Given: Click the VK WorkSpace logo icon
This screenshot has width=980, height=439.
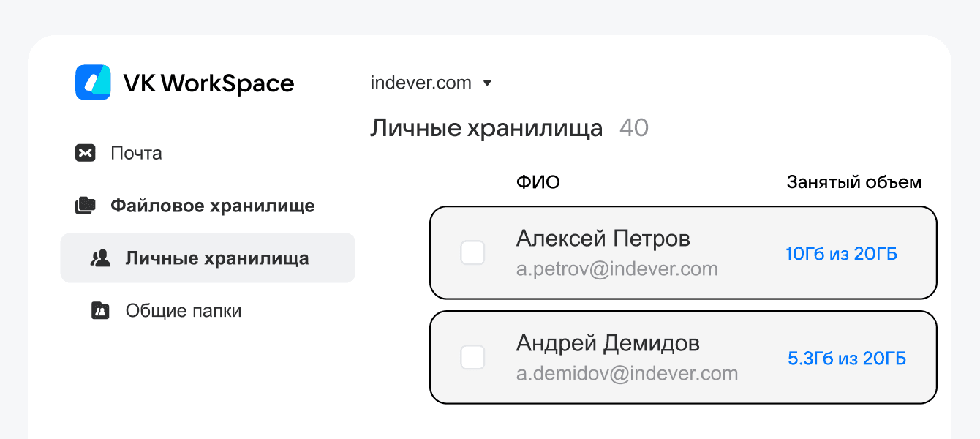Looking at the screenshot, I should pyautogui.click(x=93, y=83).
